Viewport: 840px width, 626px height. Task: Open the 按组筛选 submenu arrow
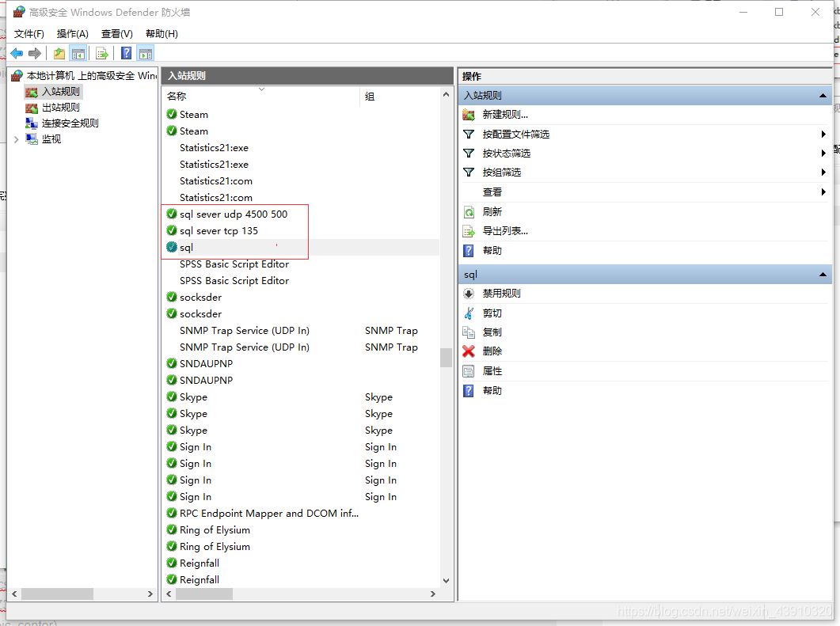(823, 173)
